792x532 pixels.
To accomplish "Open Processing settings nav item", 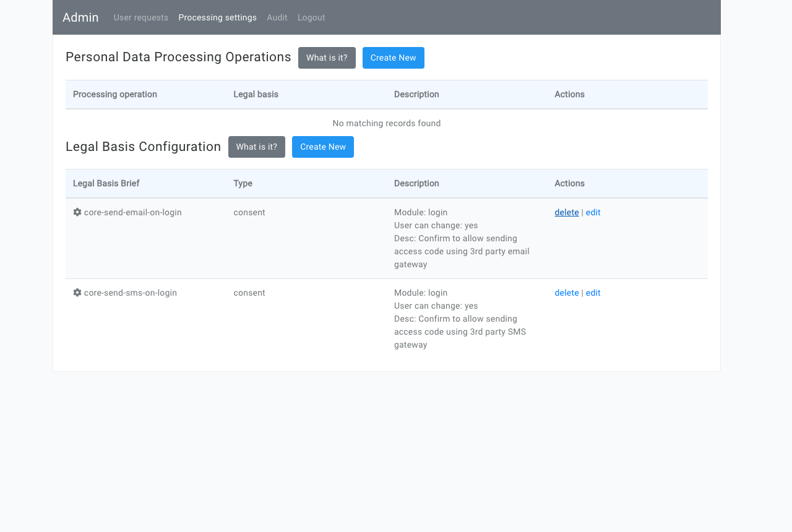I will [x=218, y=17].
